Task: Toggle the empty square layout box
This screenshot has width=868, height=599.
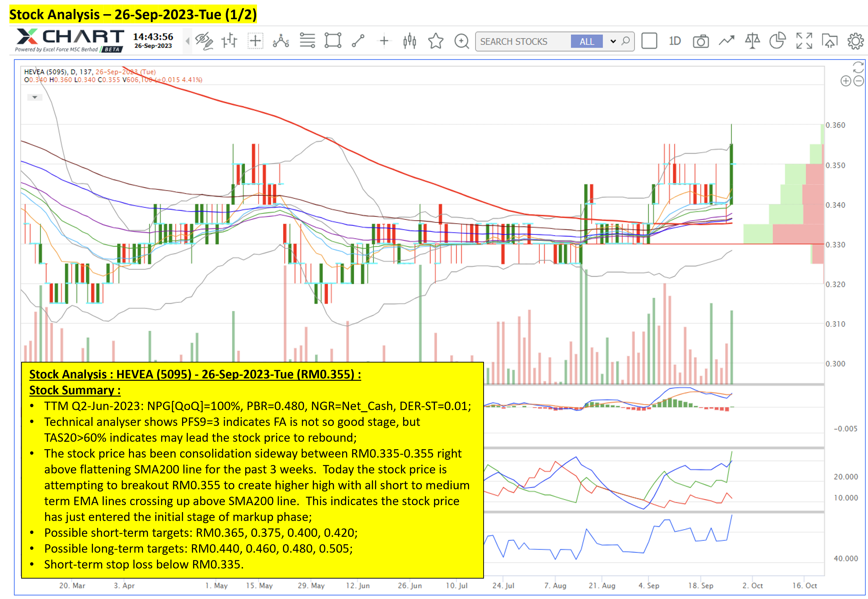Action: (x=649, y=41)
